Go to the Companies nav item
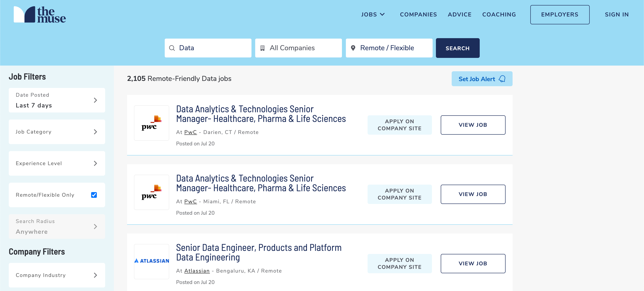Image resolution: width=644 pixels, height=291 pixels. (x=418, y=14)
